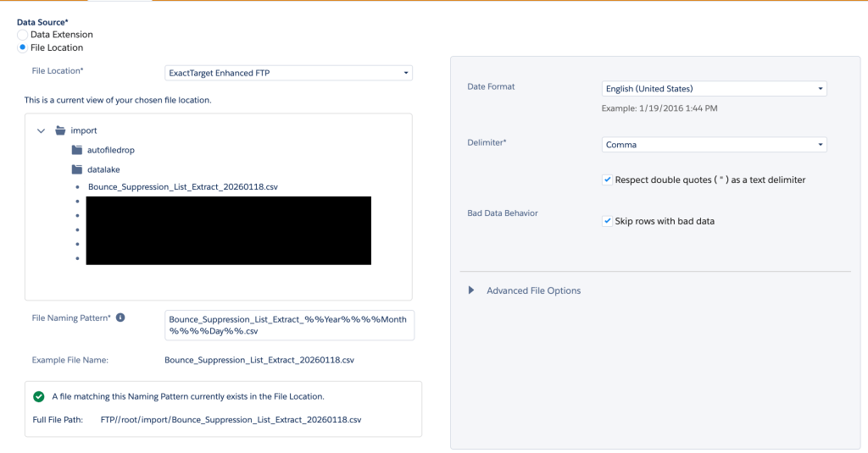Click the green success checkmark icon
Image resolution: width=868 pixels, height=453 pixels.
pos(38,396)
